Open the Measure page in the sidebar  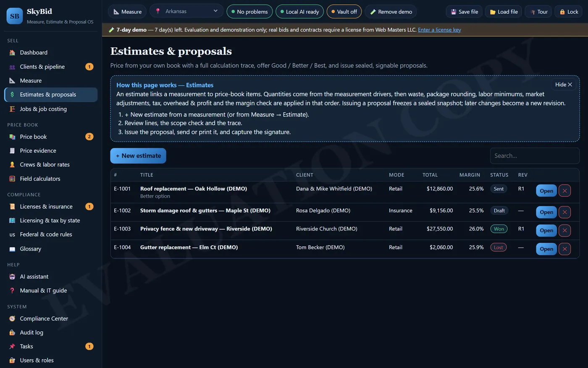click(51, 80)
